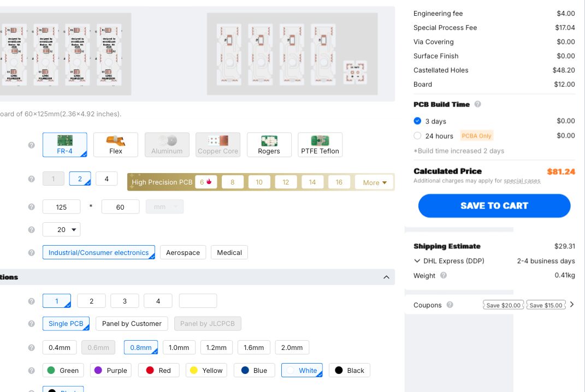Click the help icon beside PCB Build Time
Screen dimensions: 585x392
pos(477,104)
